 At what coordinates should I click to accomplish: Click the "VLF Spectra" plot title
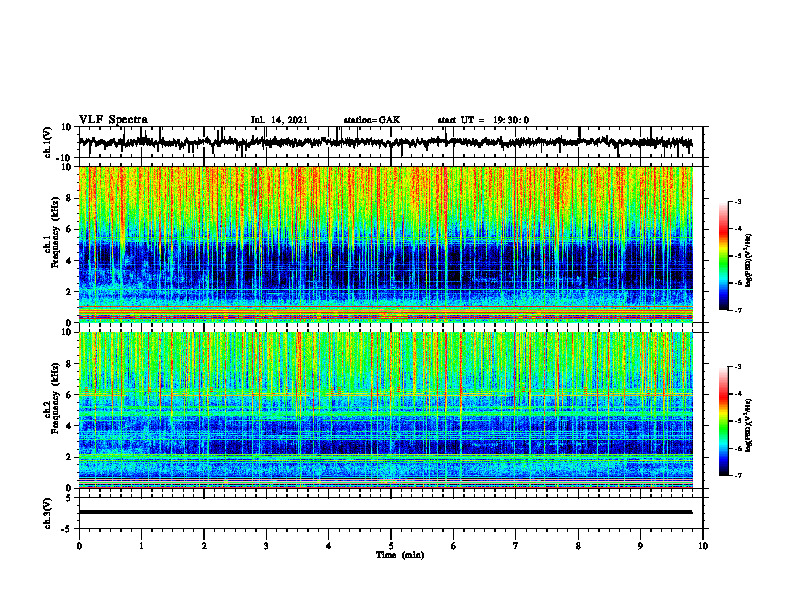coord(113,120)
